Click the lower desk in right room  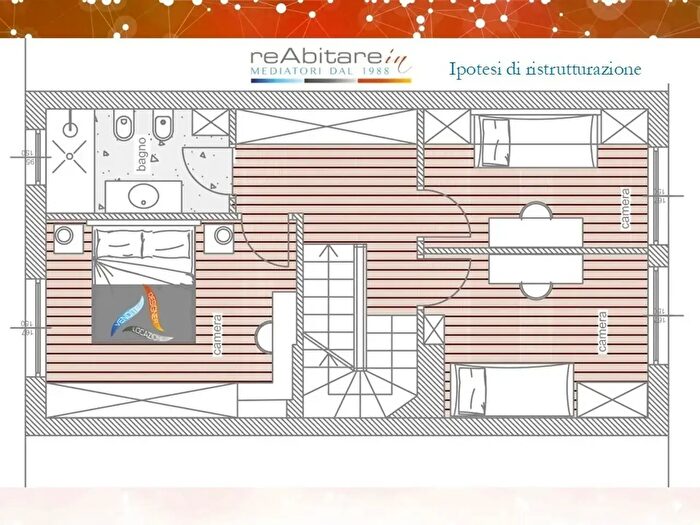click(536, 269)
